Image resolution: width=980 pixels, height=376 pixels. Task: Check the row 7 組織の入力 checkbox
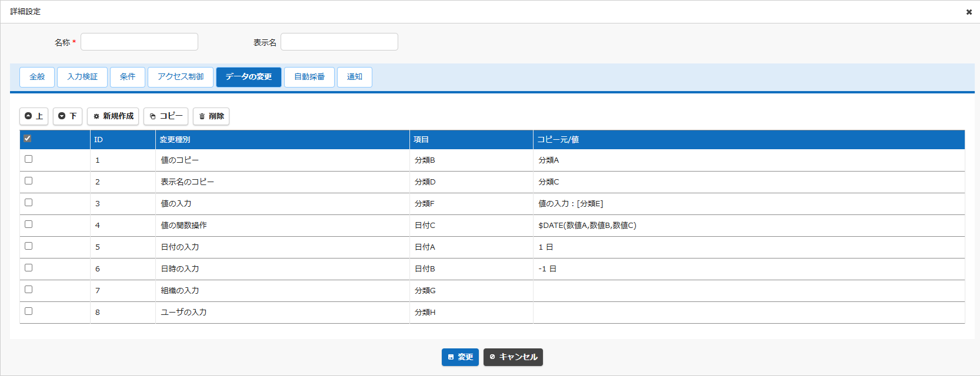pyautogui.click(x=29, y=290)
